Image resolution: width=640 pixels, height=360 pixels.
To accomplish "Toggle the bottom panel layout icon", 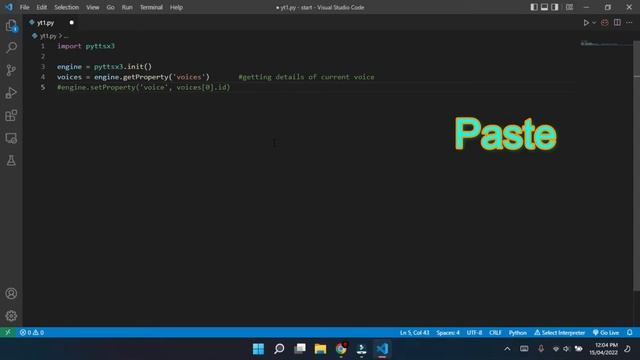I will coord(544,7).
